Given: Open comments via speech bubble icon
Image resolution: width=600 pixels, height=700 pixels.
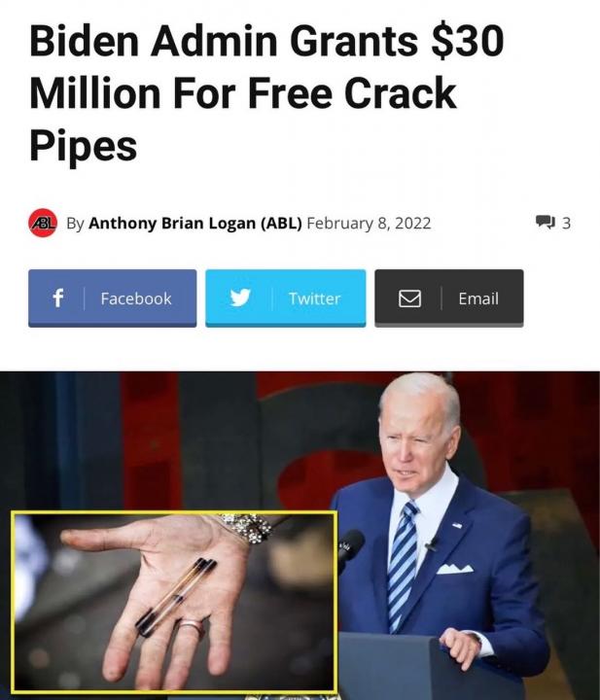Looking at the screenshot, I should [546, 222].
